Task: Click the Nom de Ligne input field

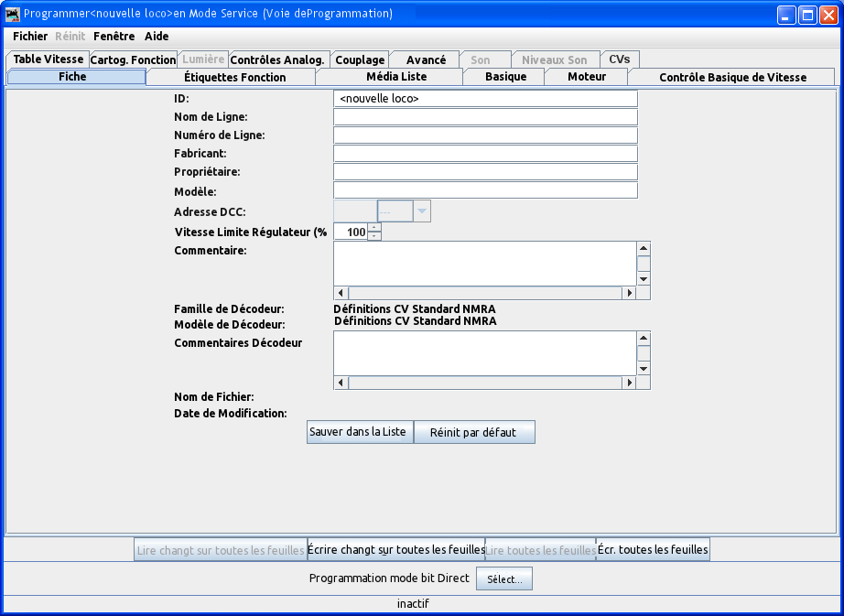Action: [485, 117]
